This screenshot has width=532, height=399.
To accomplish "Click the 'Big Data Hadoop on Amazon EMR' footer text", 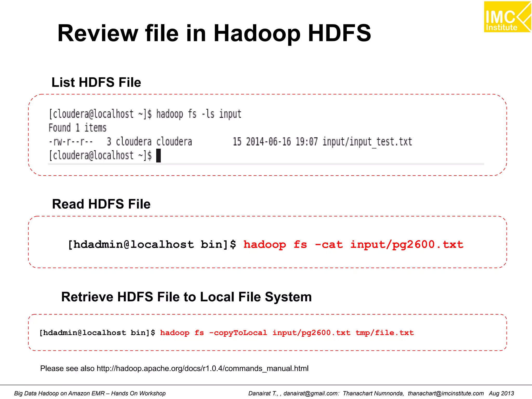I will point(90,393).
